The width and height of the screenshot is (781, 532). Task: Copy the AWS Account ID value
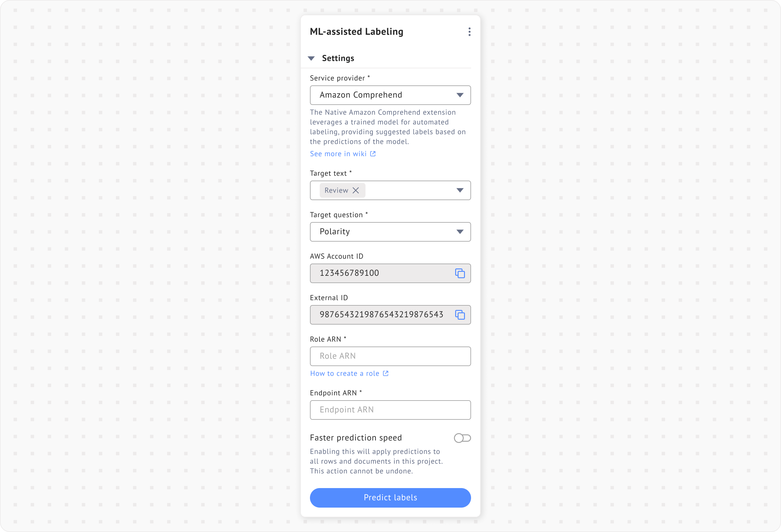460,273
